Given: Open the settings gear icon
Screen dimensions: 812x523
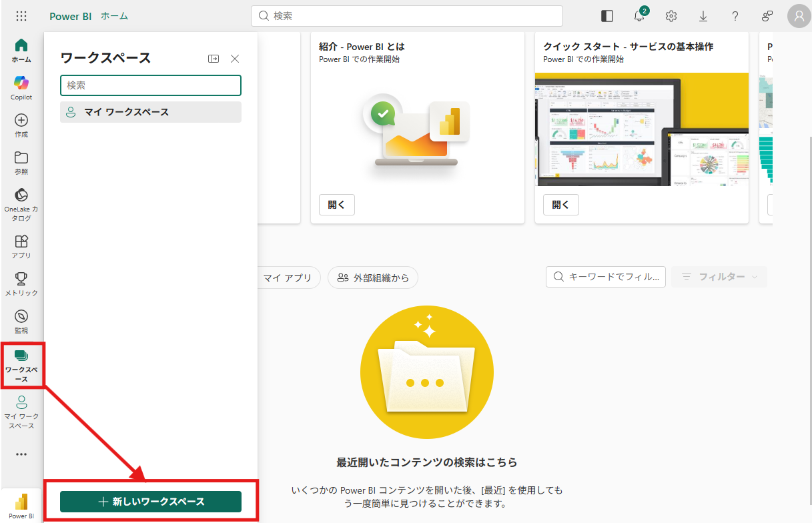Looking at the screenshot, I should click(x=671, y=16).
